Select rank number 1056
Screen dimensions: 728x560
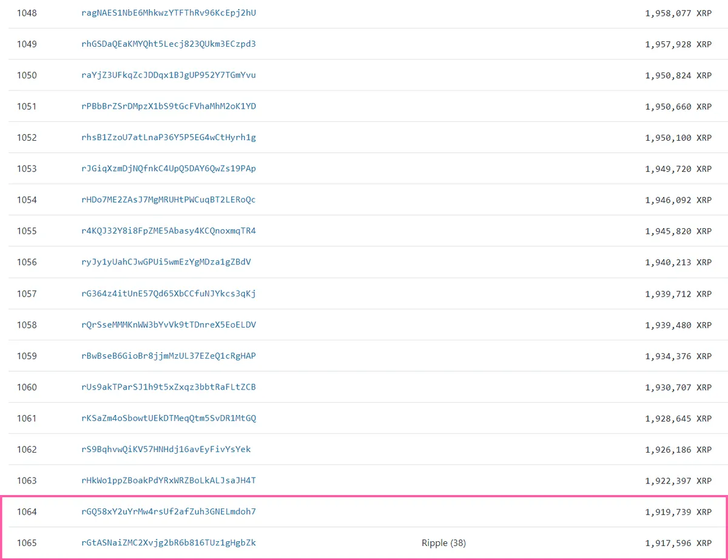coord(27,262)
